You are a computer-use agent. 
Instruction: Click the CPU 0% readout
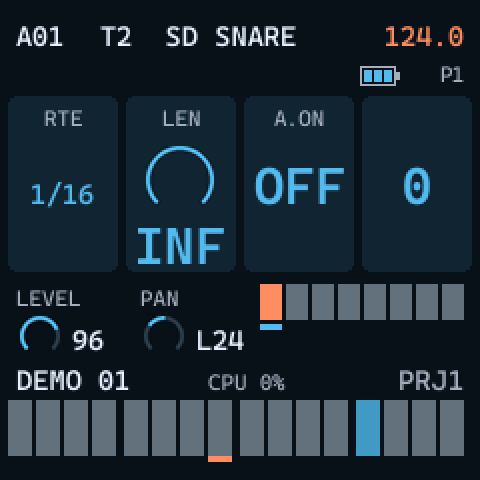click(246, 382)
